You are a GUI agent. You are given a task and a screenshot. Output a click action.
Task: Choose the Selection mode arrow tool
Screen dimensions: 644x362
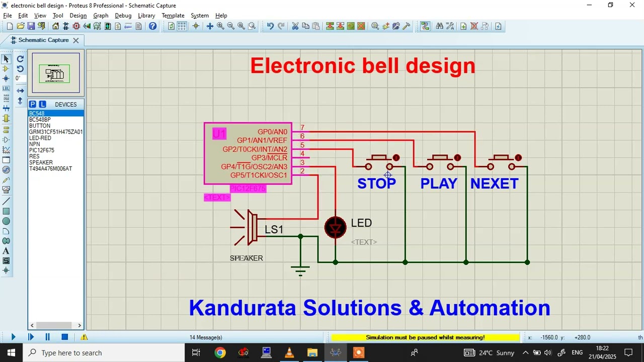coord(6,59)
